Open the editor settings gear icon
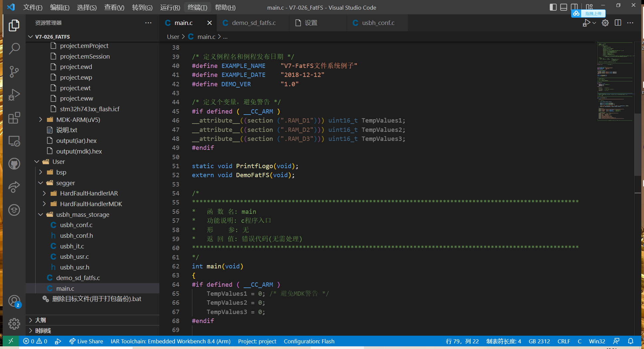 (605, 23)
